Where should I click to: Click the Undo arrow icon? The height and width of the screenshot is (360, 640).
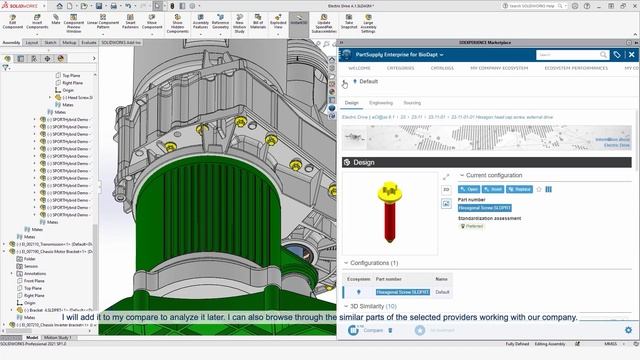(x=128, y=6)
